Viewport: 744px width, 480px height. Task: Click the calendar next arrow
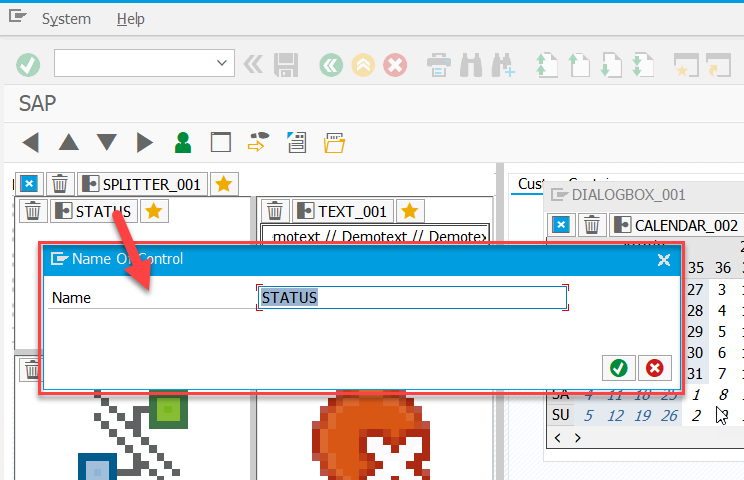[577, 438]
